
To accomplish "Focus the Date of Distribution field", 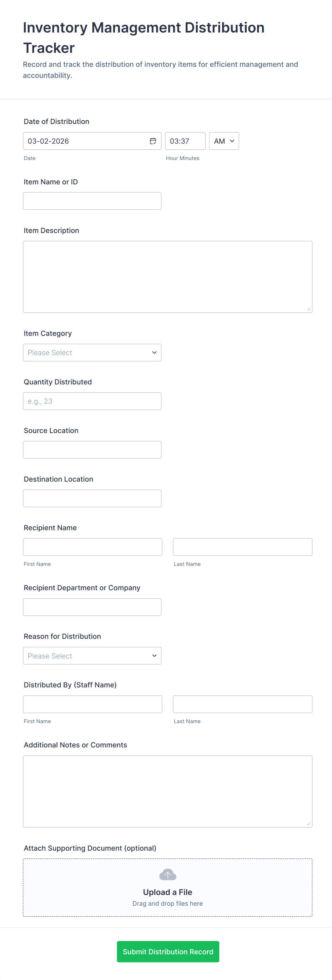I will click(x=86, y=141).
